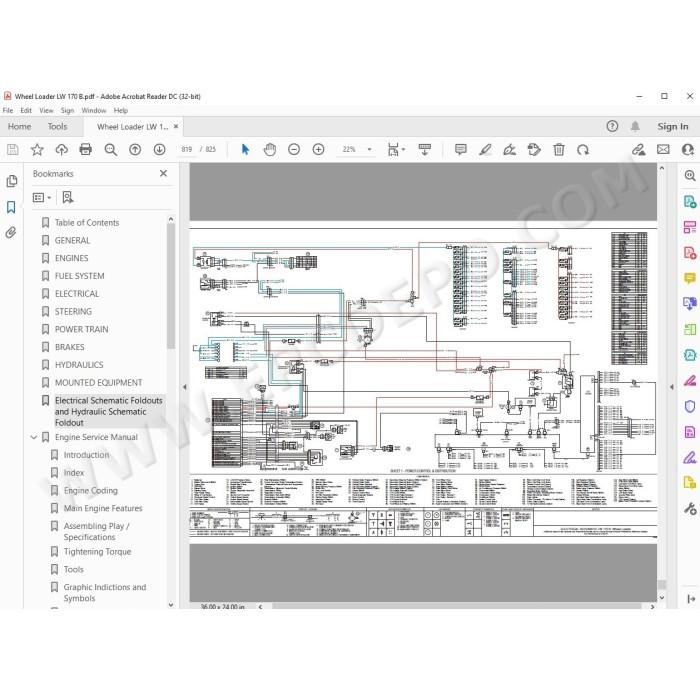Collapse the Engine Service Manual bookmark
This screenshot has width=700, height=700.
(34, 438)
